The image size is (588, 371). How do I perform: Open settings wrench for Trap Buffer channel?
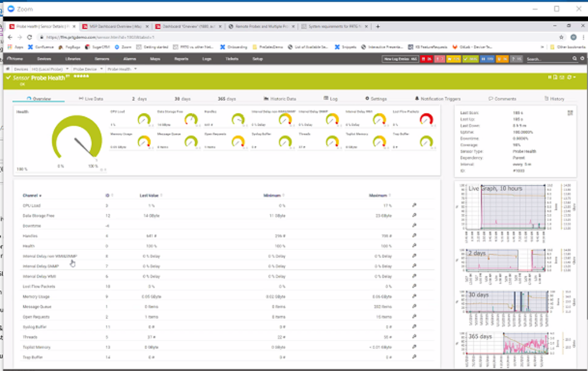(414, 357)
